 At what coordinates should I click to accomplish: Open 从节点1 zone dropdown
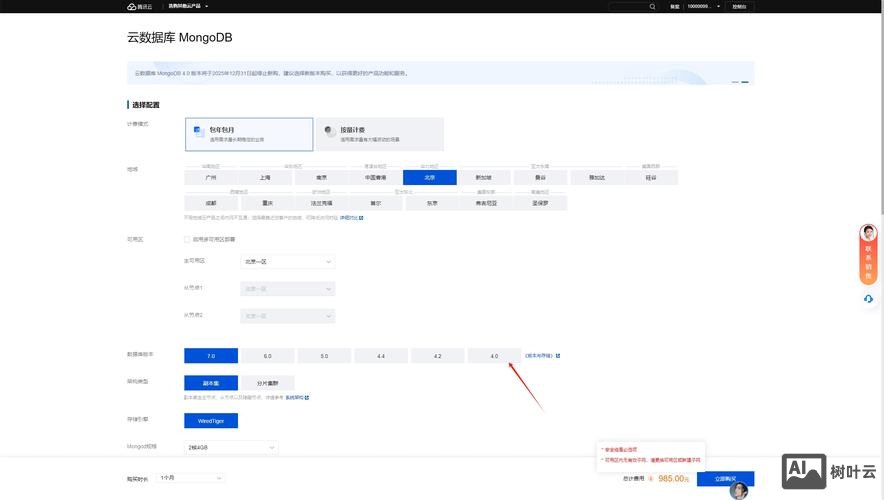[288, 289]
